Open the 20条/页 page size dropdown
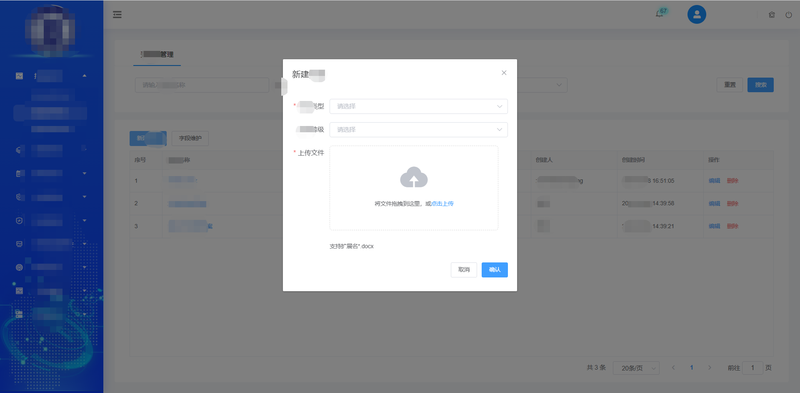The image size is (800, 393). (x=636, y=367)
